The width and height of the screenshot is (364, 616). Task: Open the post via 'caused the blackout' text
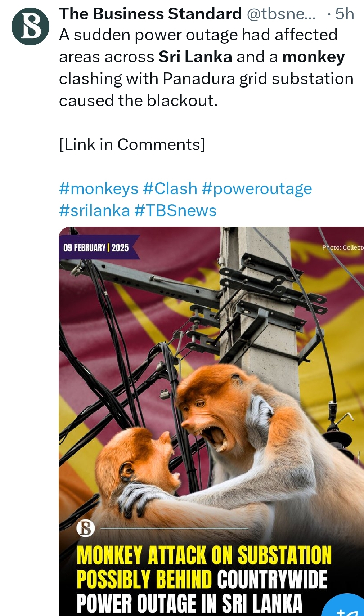click(138, 101)
